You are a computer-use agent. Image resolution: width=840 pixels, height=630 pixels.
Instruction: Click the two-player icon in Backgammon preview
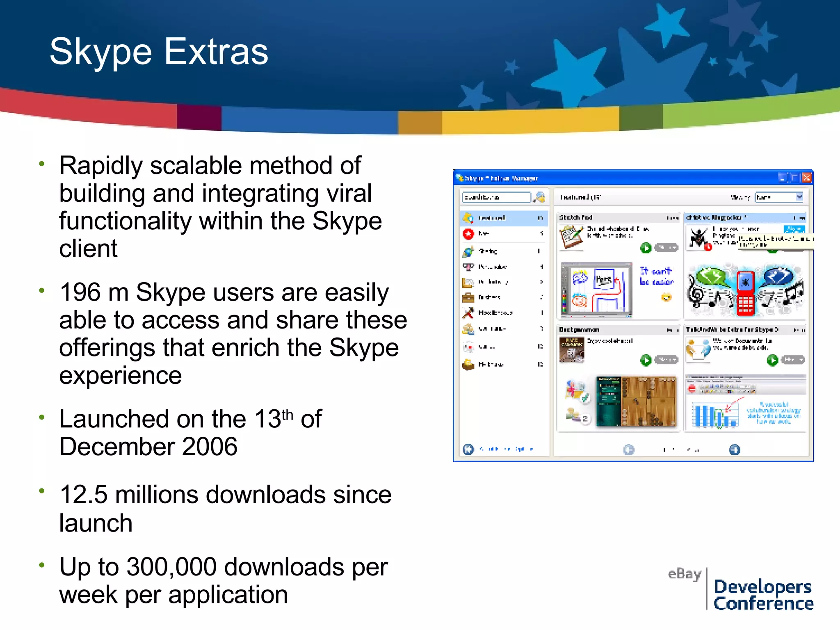click(x=577, y=415)
